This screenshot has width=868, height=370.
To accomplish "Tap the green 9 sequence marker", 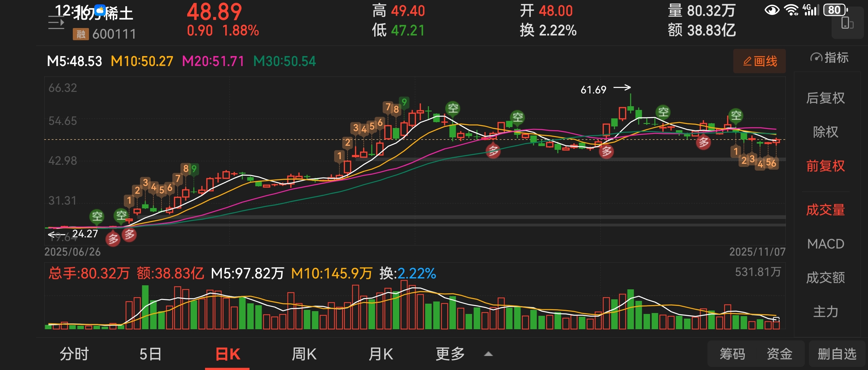I will pyautogui.click(x=404, y=102).
